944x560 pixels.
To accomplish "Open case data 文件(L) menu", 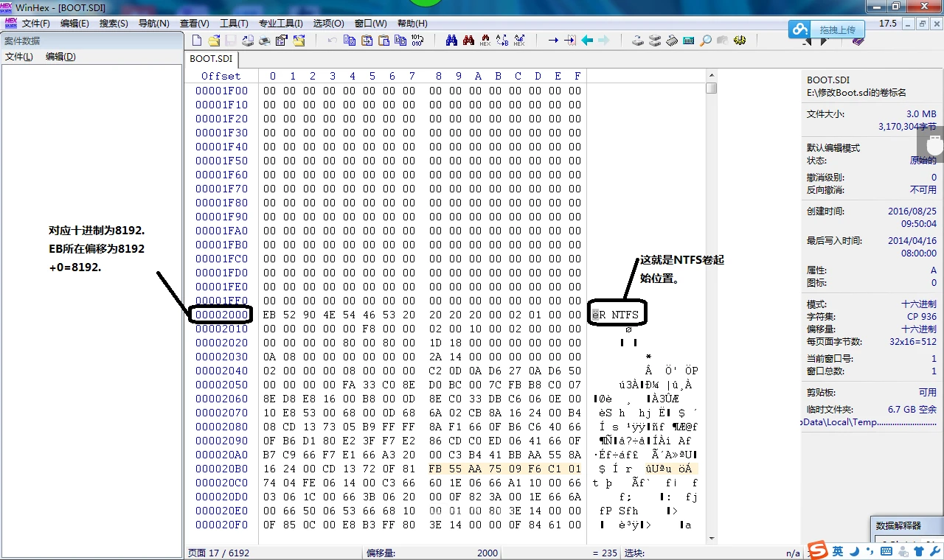I will point(19,57).
